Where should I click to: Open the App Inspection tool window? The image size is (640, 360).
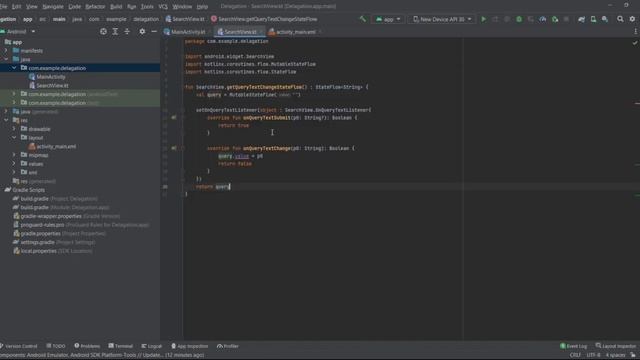pos(190,346)
